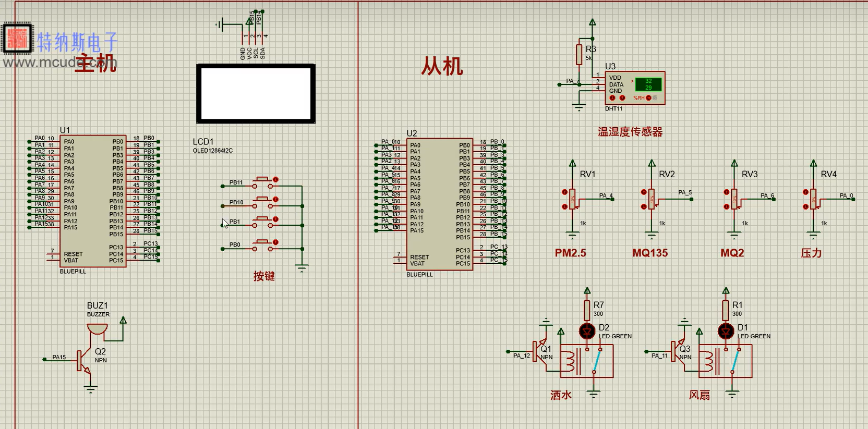Select the BUZ1 buzzer component

(x=97, y=328)
